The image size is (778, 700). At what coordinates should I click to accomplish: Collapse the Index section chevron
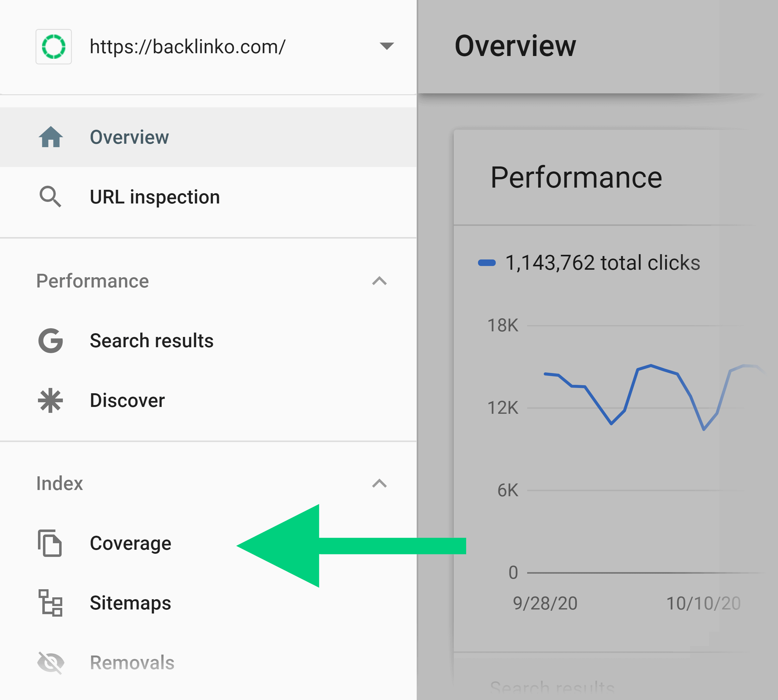(379, 483)
